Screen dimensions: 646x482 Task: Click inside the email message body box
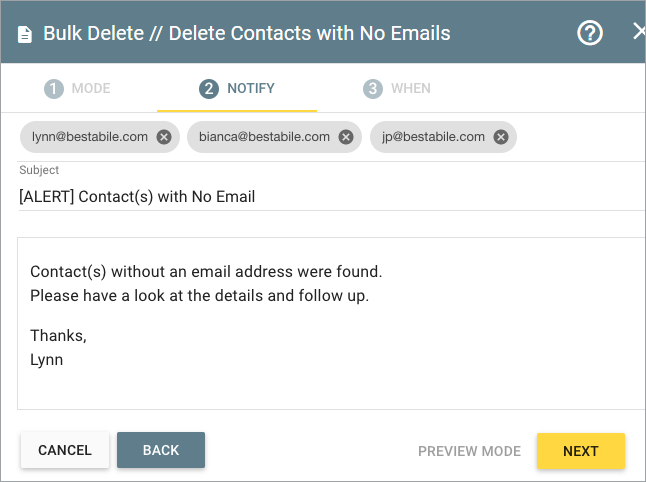[x=332, y=323]
